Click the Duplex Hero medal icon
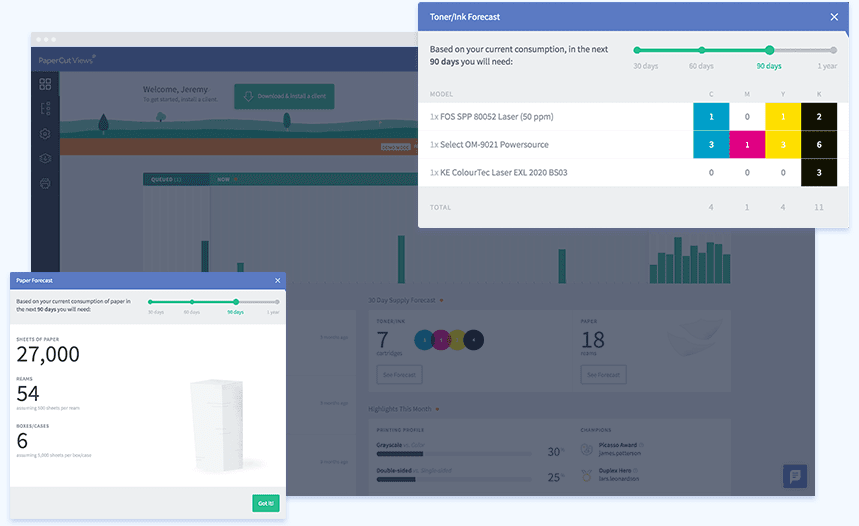The height and width of the screenshot is (526, 859). [x=587, y=475]
